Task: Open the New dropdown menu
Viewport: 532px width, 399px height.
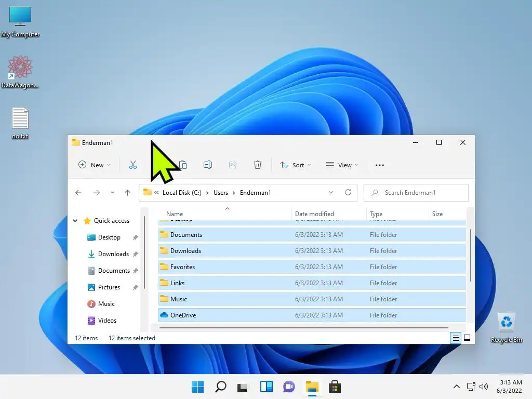Action: tap(95, 165)
